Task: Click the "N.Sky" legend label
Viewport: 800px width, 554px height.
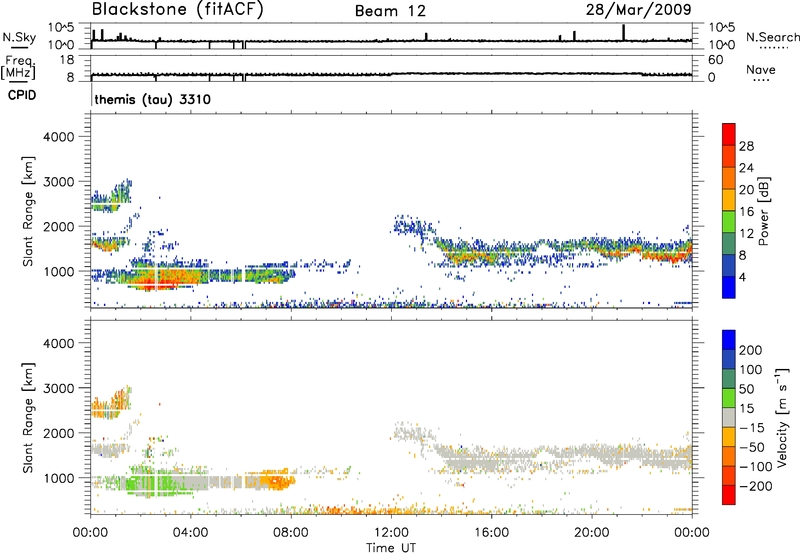Action: point(19,37)
